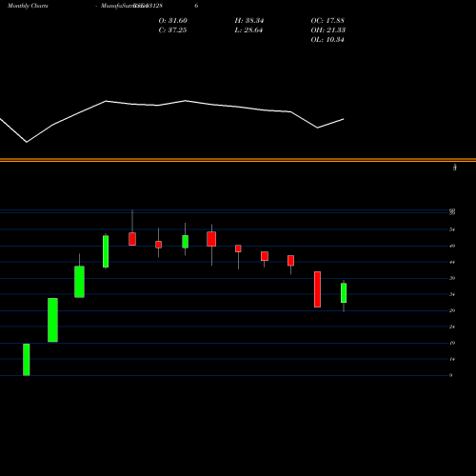Image resolution: width=476 pixels, height=476 pixels.
Task: Click the price axis label '44'
Action: coord(452,262)
